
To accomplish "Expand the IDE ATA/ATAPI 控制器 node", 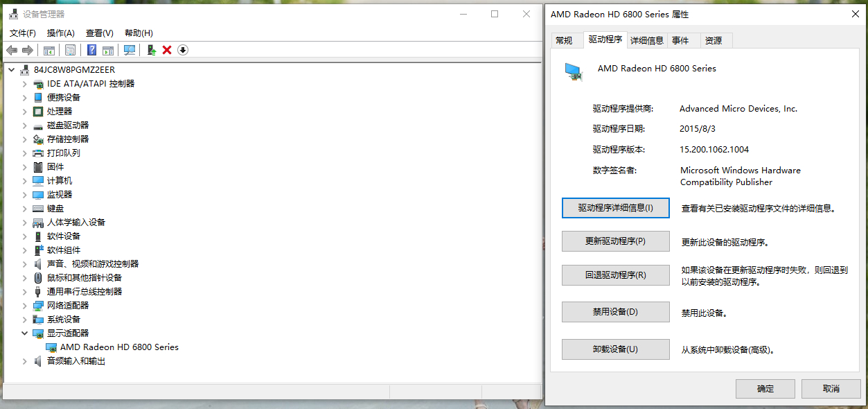I will 24,84.
